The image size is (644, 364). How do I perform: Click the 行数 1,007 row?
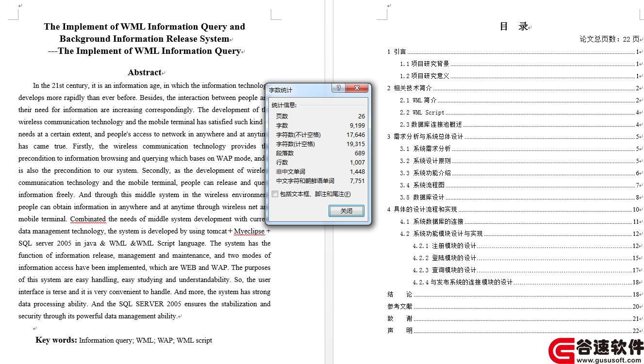(320, 162)
